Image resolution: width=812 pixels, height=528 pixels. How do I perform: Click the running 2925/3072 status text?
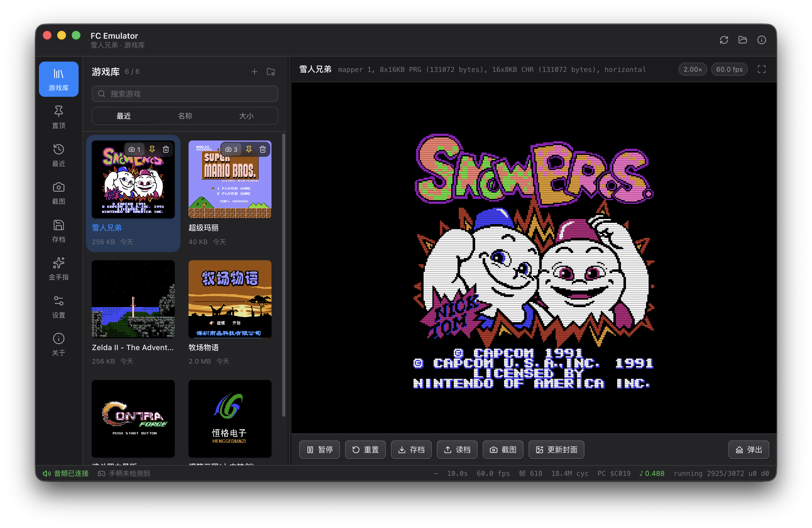click(721, 473)
